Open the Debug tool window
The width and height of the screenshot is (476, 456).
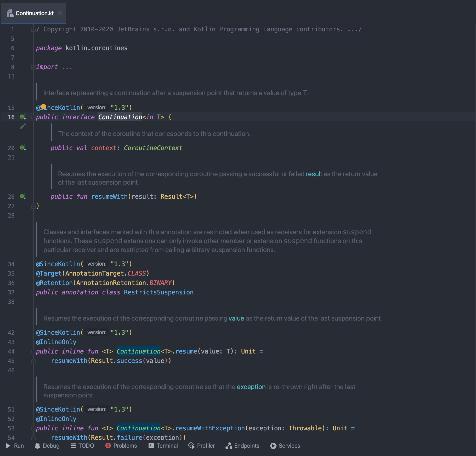[47, 446]
